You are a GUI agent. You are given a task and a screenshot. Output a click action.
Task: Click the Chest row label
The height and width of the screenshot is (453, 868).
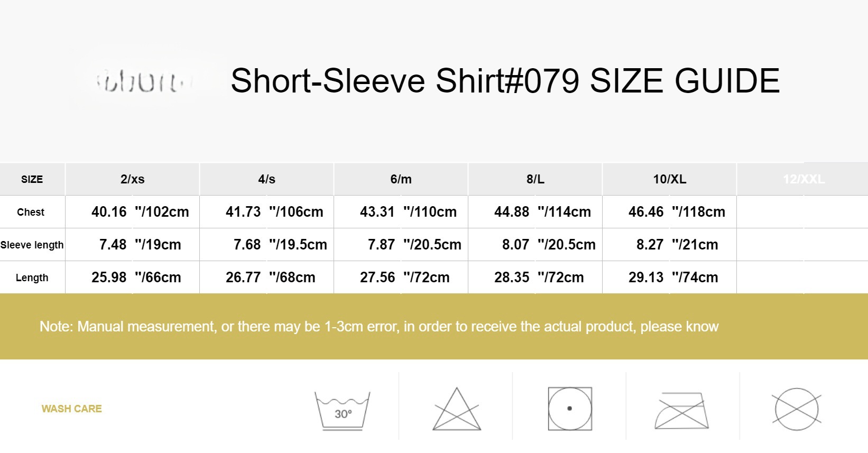point(31,212)
